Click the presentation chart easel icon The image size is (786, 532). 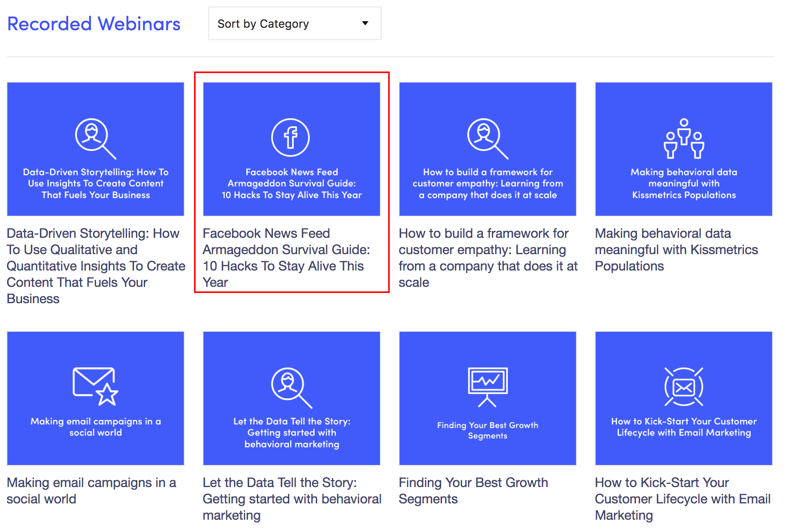coord(488,387)
